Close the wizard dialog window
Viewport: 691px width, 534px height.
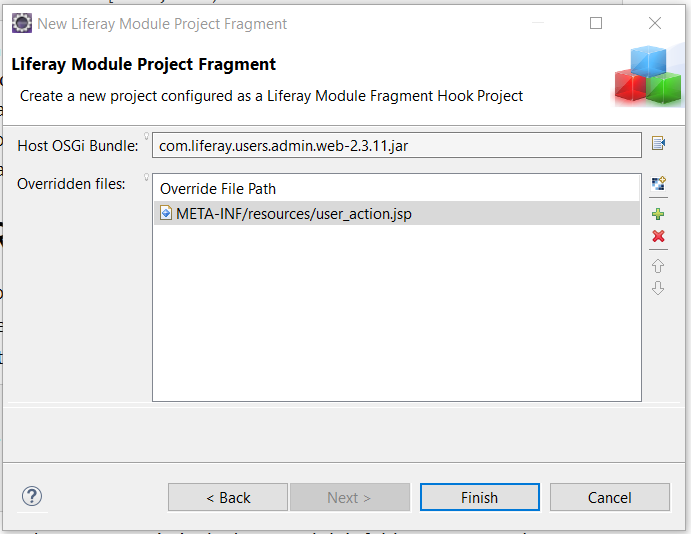coord(655,23)
